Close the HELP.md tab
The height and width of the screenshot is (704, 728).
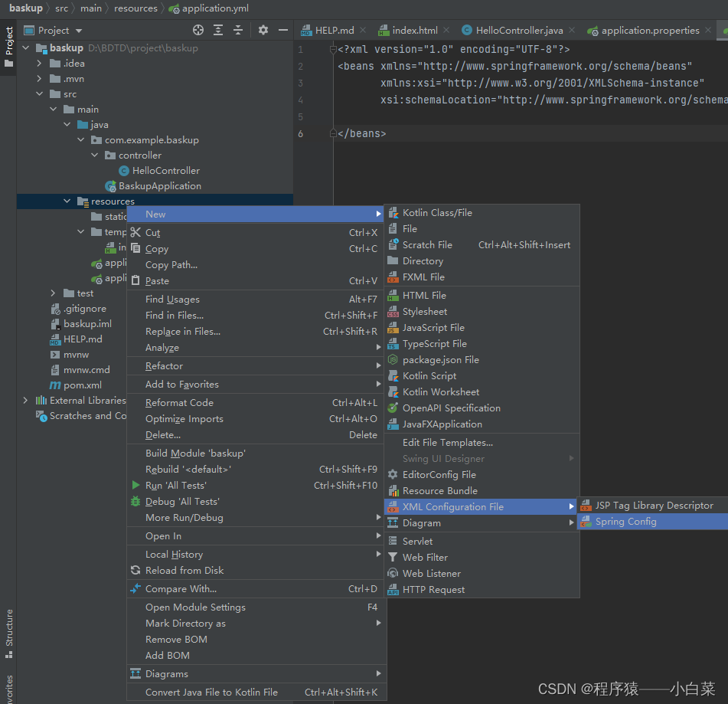tap(363, 30)
